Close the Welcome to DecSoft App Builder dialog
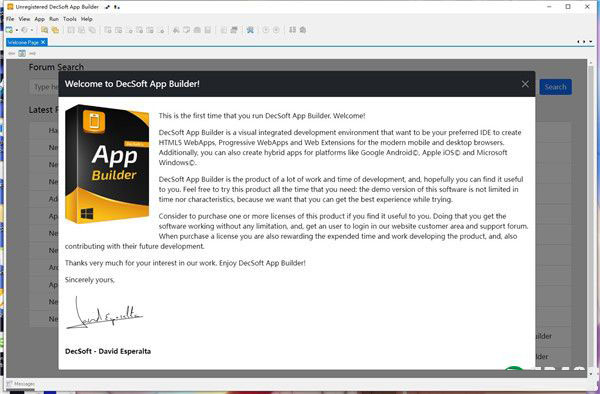The image size is (600, 394). (x=525, y=84)
